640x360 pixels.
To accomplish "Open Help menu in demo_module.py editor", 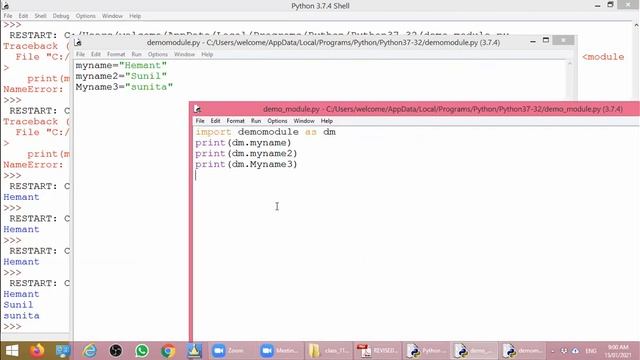I will (326, 121).
